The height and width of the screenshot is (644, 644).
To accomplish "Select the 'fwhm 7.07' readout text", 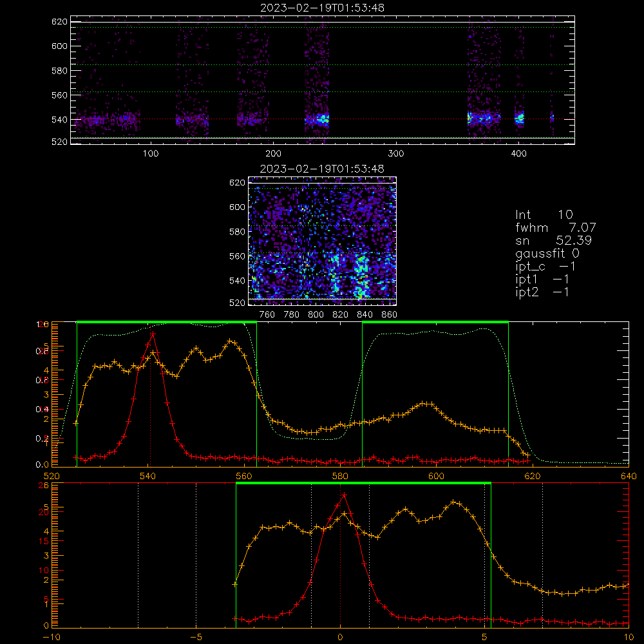I will tap(556, 227).
